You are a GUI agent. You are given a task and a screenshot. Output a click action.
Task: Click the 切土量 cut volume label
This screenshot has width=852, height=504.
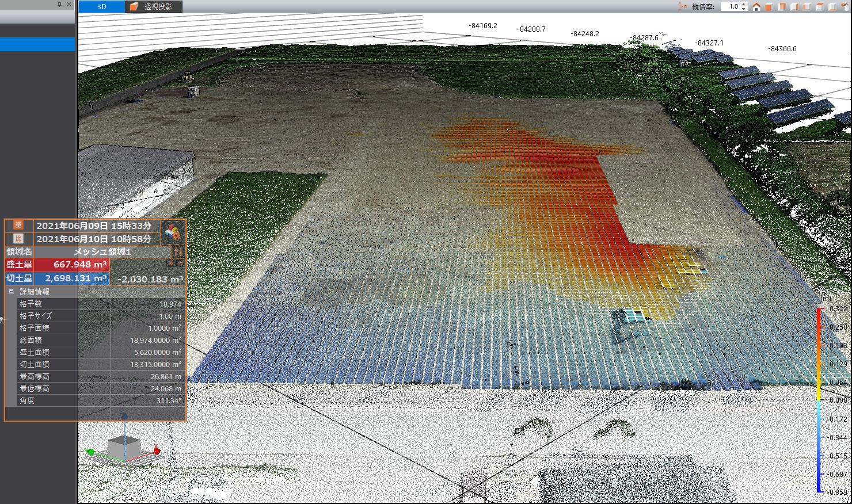point(19,278)
